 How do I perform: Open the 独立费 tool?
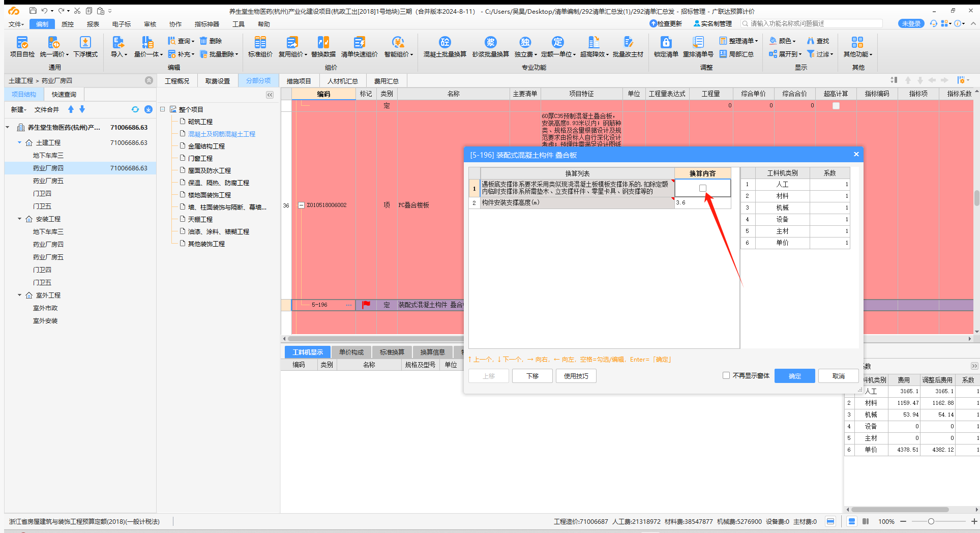526,46
